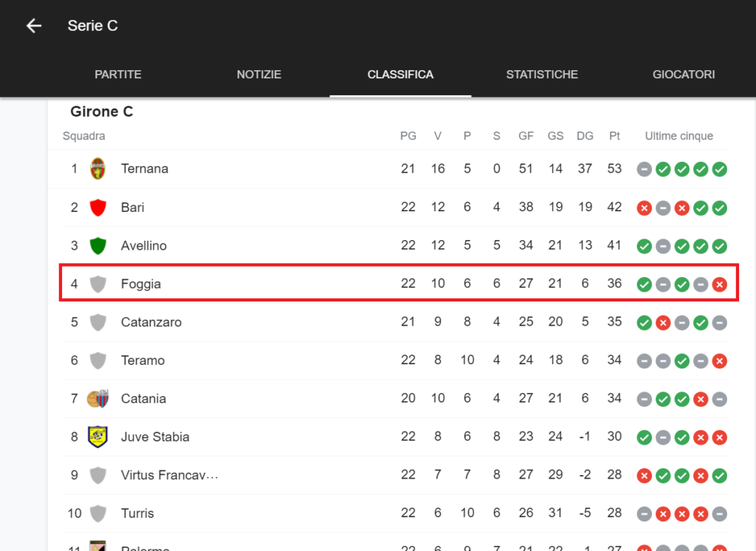Click the back arrow icon
The image size is (756, 551).
34,26
